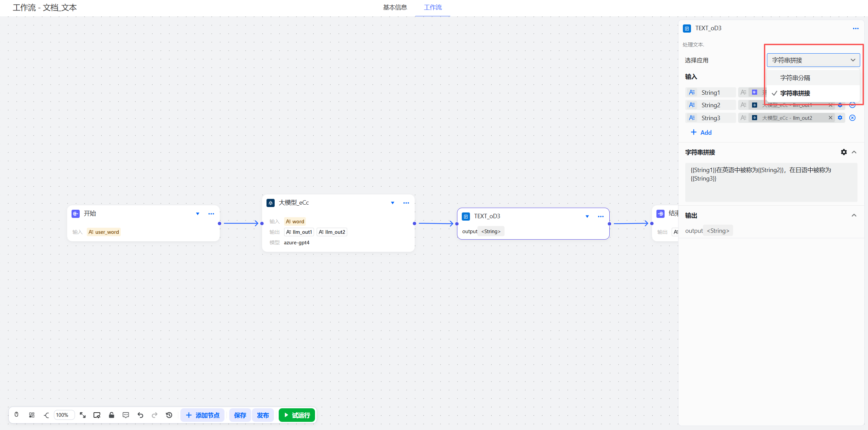Click the string concatenation template text area
The width and height of the screenshot is (868, 430).
pos(771,182)
